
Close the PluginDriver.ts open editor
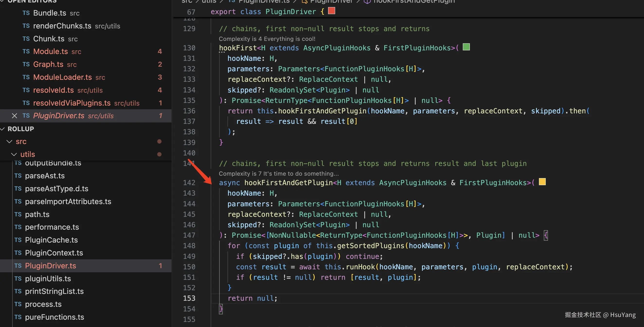tap(15, 116)
